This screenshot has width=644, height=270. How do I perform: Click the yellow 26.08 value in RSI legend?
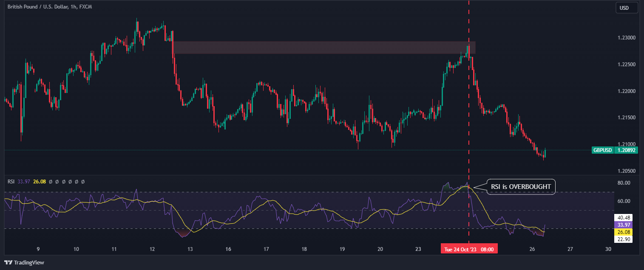coord(40,182)
